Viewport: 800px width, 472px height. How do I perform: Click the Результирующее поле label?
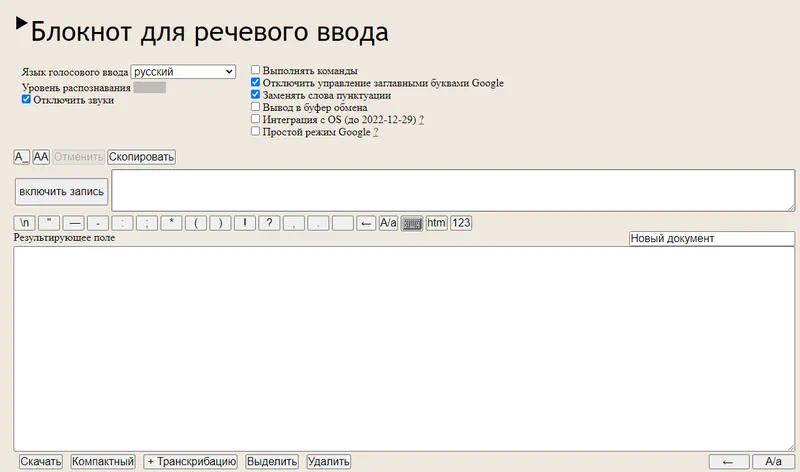point(64,238)
